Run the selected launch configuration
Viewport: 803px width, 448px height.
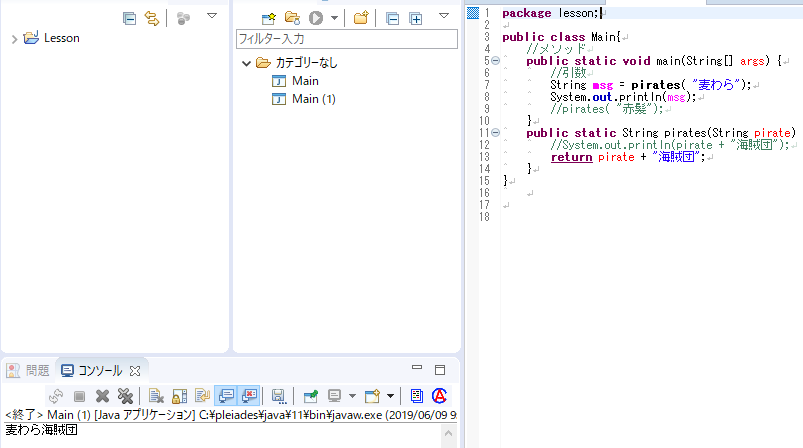316,18
